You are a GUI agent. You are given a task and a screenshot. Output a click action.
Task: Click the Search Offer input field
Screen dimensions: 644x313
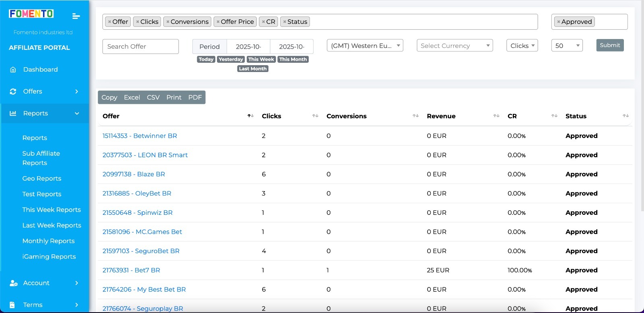coord(140,47)
